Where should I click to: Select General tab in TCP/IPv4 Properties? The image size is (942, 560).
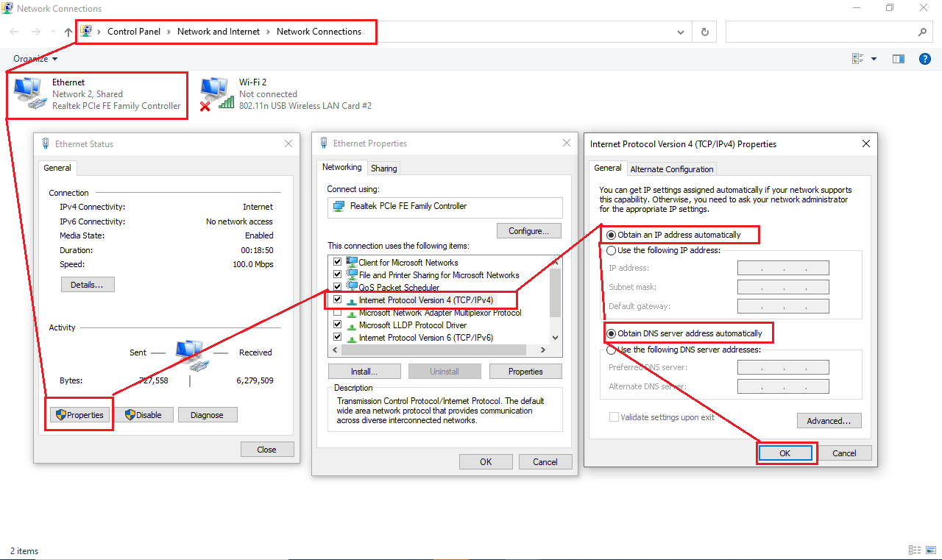click(x=608, y=168)
